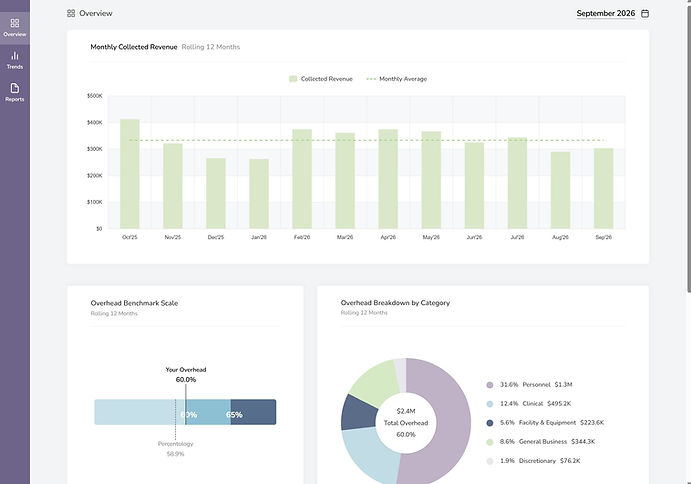Select the Personnel $1.3M legend text
Viewport: 691px width, 484px height.
pos(536,385)
